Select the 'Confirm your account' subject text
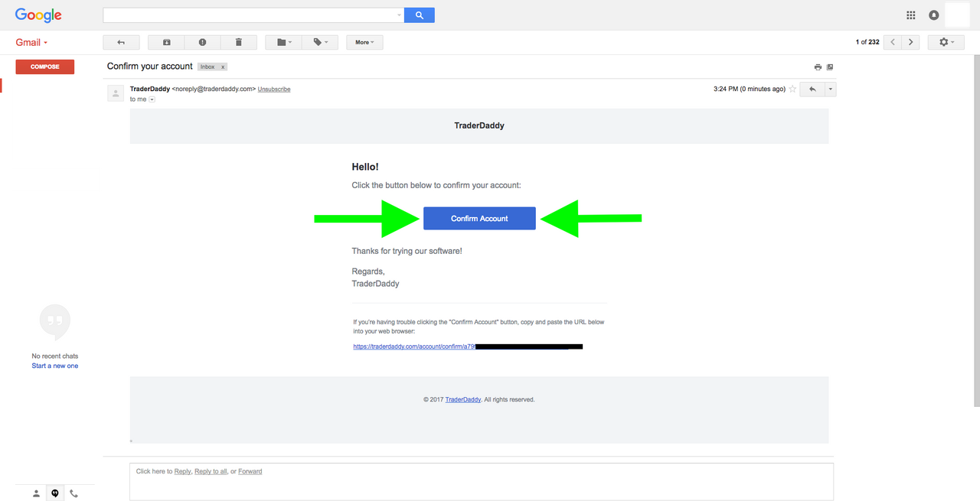The height and width of the screenshot is (501, 980). 150,67
